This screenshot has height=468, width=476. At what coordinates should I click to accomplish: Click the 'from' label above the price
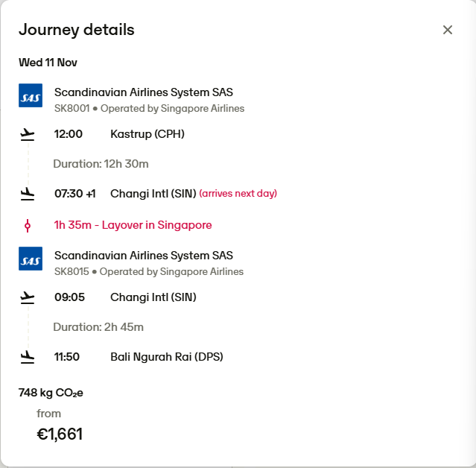(x=49, y=414)
